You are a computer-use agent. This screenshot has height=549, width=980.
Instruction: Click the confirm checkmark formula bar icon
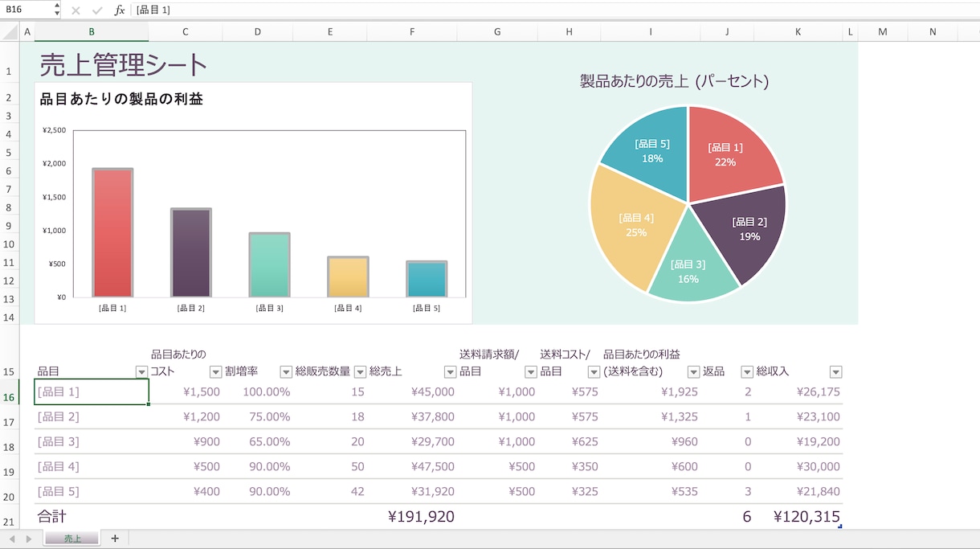click(97, 10)
